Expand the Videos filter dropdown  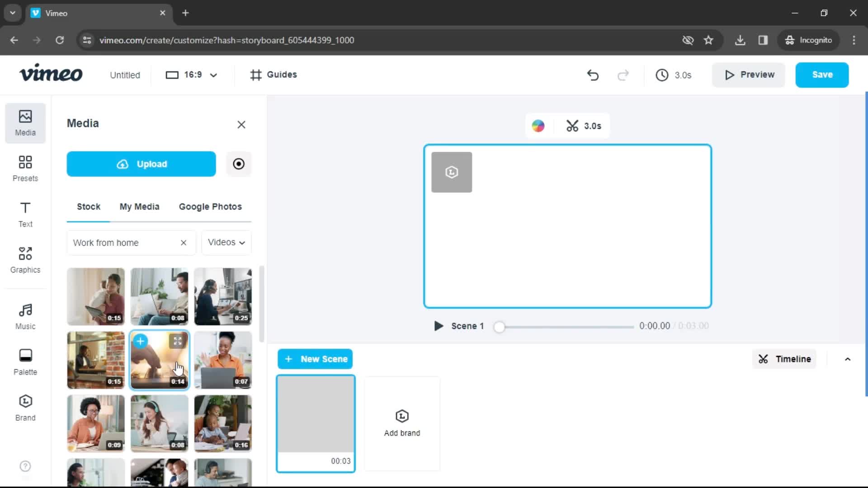226,242
